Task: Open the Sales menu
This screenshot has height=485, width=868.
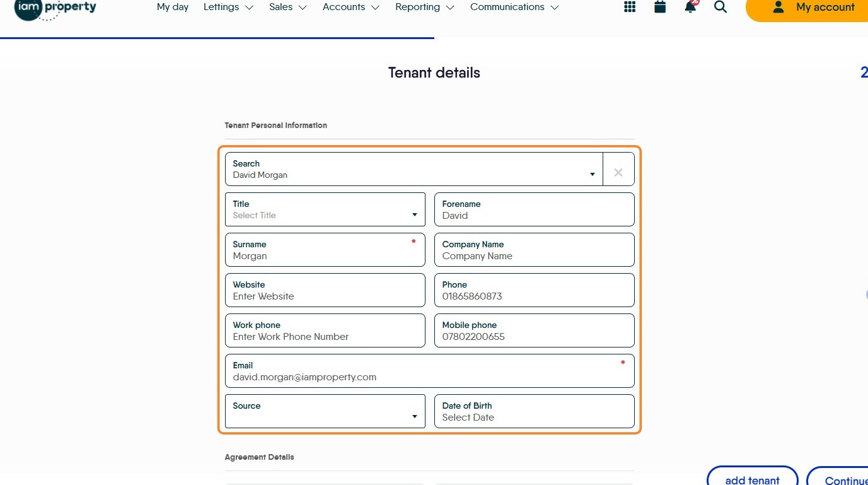Action: 287,7
